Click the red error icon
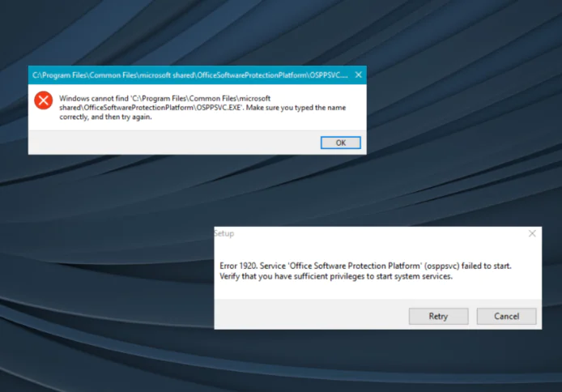This screenshot has height=392, width=562. (x=44, y=100)
